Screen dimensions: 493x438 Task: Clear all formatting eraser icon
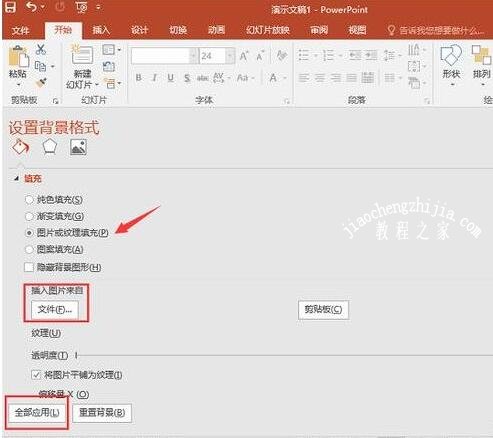282,55
